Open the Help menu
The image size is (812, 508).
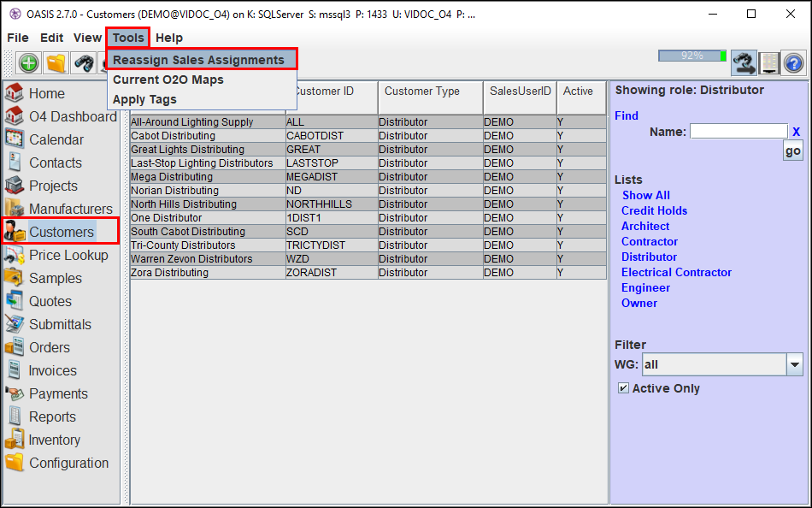point(169,38)
